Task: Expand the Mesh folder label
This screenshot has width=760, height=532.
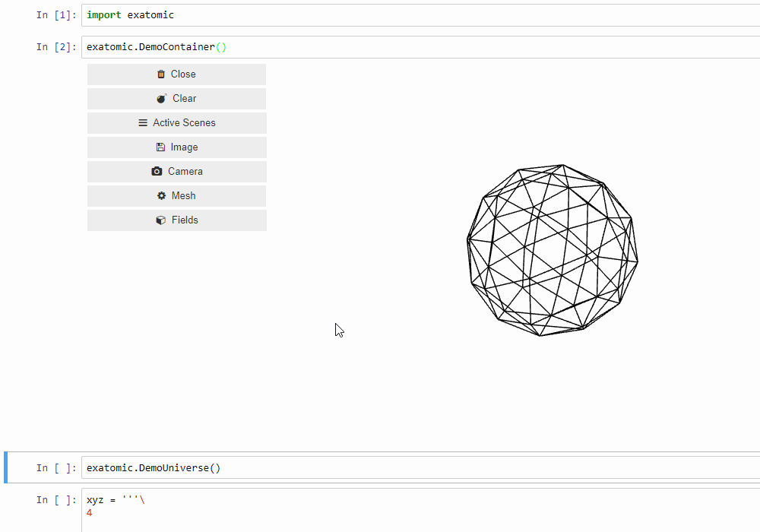Action: 184,196
